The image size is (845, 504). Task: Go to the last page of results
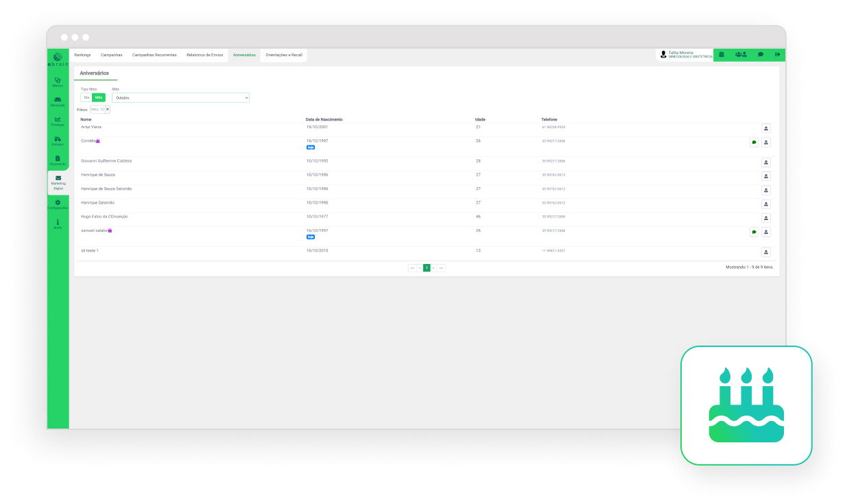441,267
